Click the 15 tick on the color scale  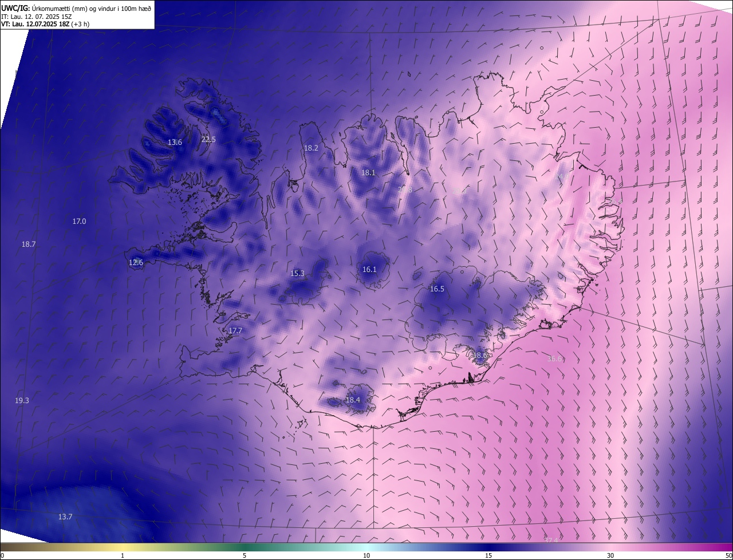click(488, 555)
